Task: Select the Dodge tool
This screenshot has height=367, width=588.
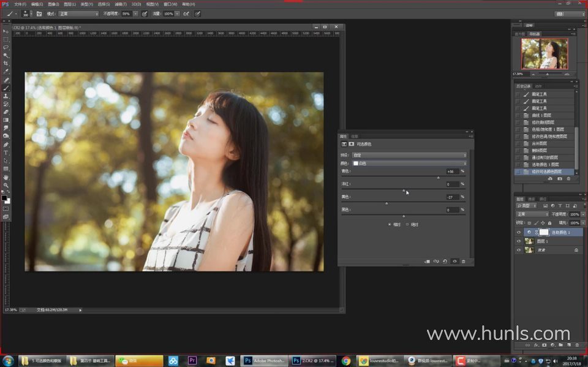Action: coord(6,136)
